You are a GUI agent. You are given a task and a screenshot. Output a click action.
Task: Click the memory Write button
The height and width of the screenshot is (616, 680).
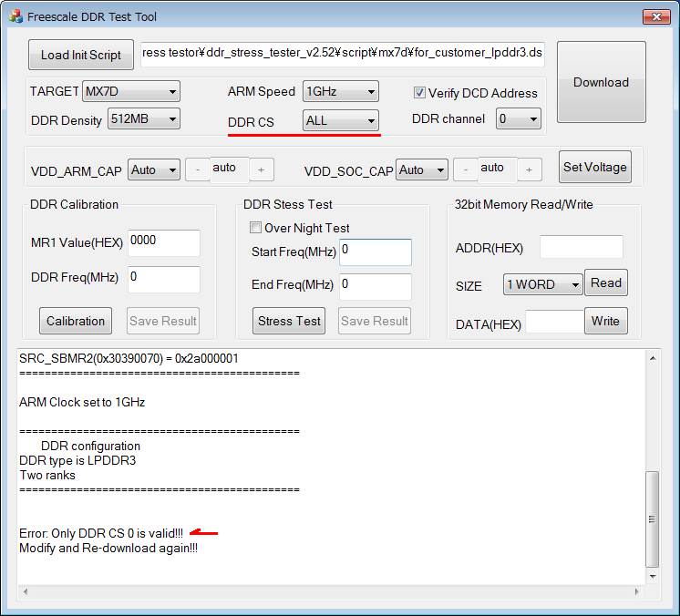[606, 321]
